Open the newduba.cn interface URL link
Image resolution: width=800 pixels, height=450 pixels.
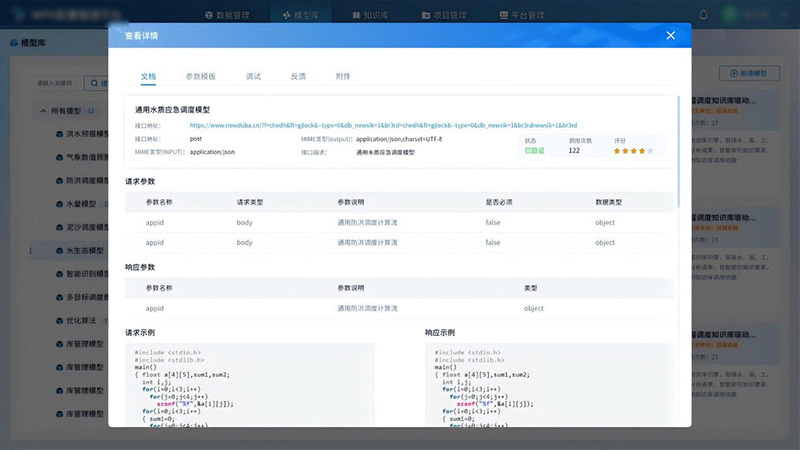pos(382,126)
